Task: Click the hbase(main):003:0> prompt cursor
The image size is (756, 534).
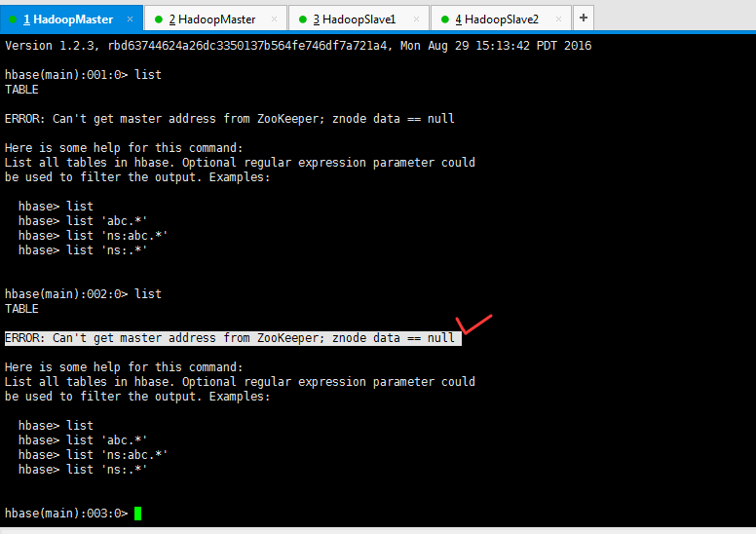Action: [x=138, y=514]
